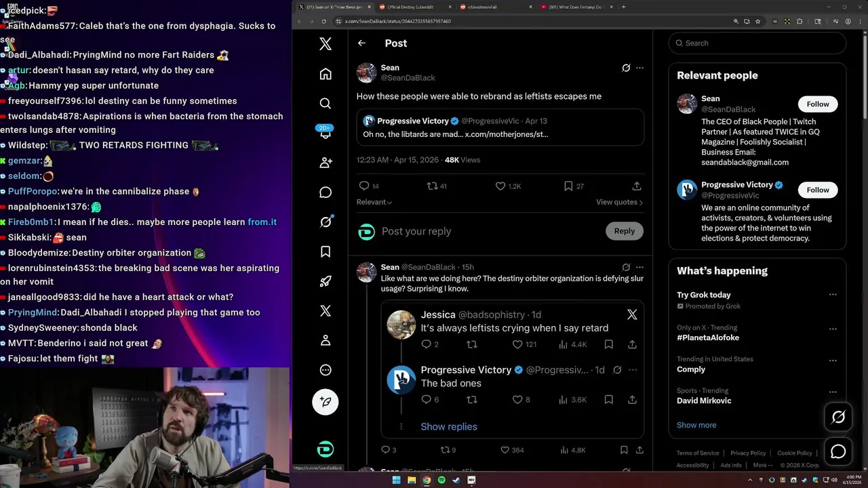Bookmark Sean's reply with 4.8K views
868x488 pixels.
624,450
